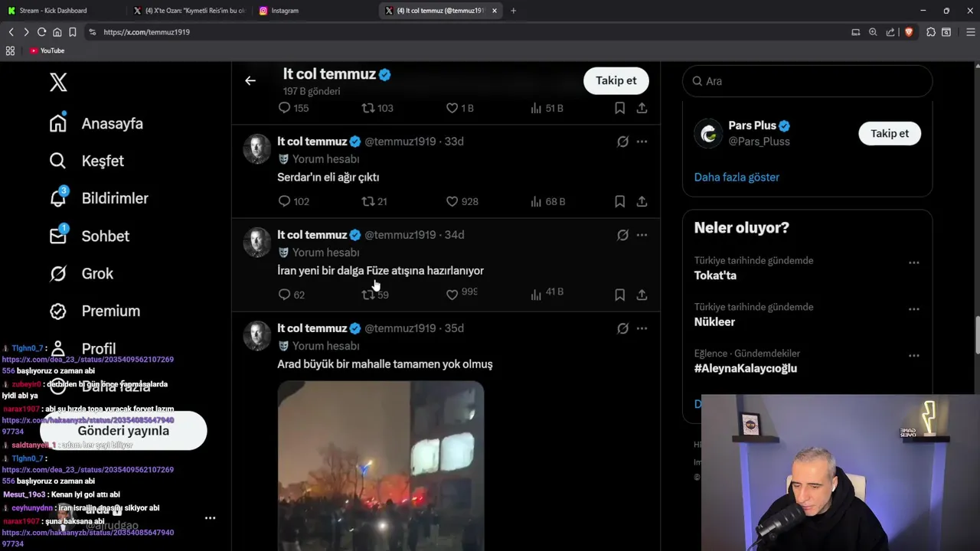This screenshot has width=980, height=551.
Task: Open a new browser tab
Action: point(513,11)
